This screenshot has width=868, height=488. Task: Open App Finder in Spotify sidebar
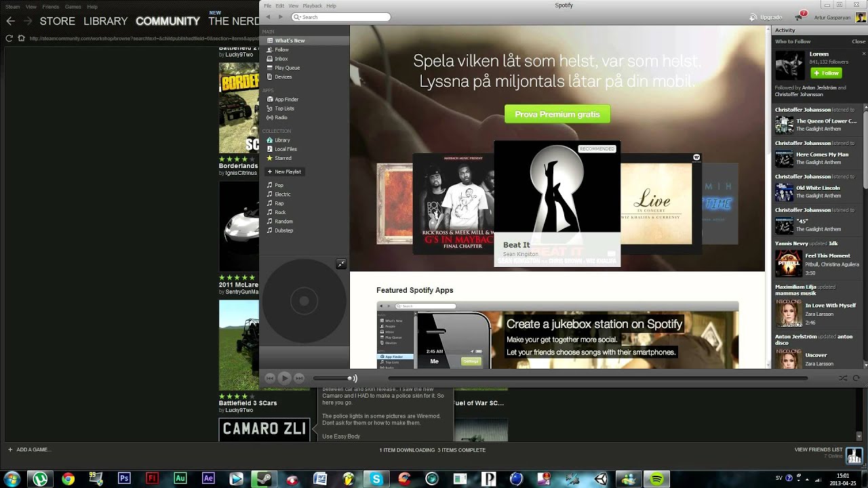[x=304, y=100]
